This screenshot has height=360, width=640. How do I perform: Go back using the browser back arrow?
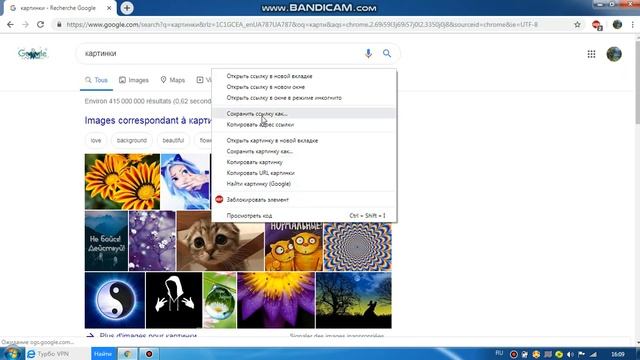coord(10,24)
